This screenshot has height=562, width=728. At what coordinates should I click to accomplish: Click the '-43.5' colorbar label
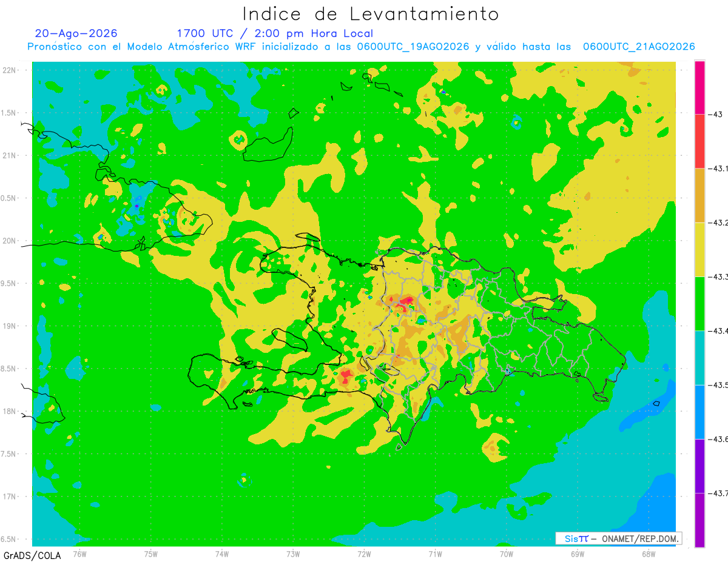718,385
